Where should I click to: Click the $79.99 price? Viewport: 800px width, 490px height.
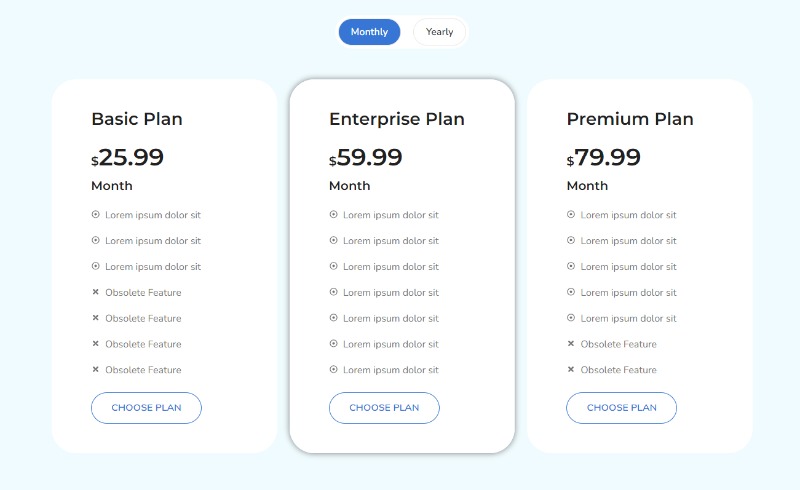604,158
